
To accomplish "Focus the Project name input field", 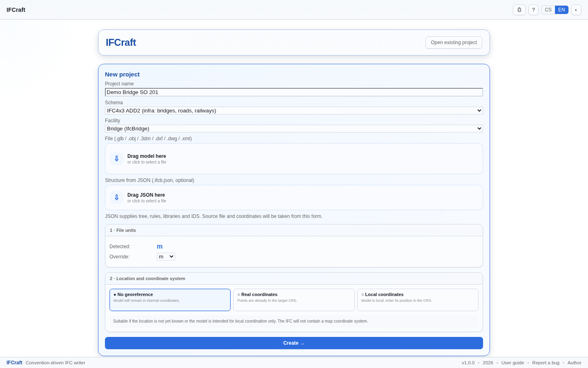I will coord(294,92).
